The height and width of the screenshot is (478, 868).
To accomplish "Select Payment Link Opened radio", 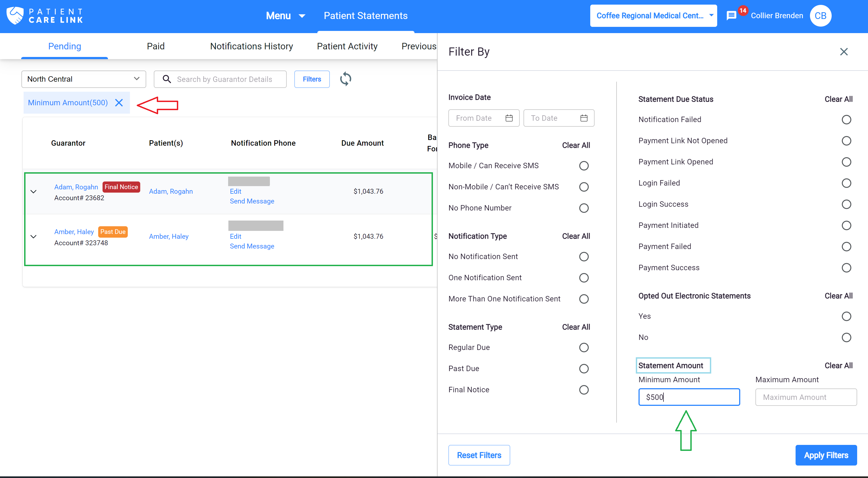I will coord(846,162).
